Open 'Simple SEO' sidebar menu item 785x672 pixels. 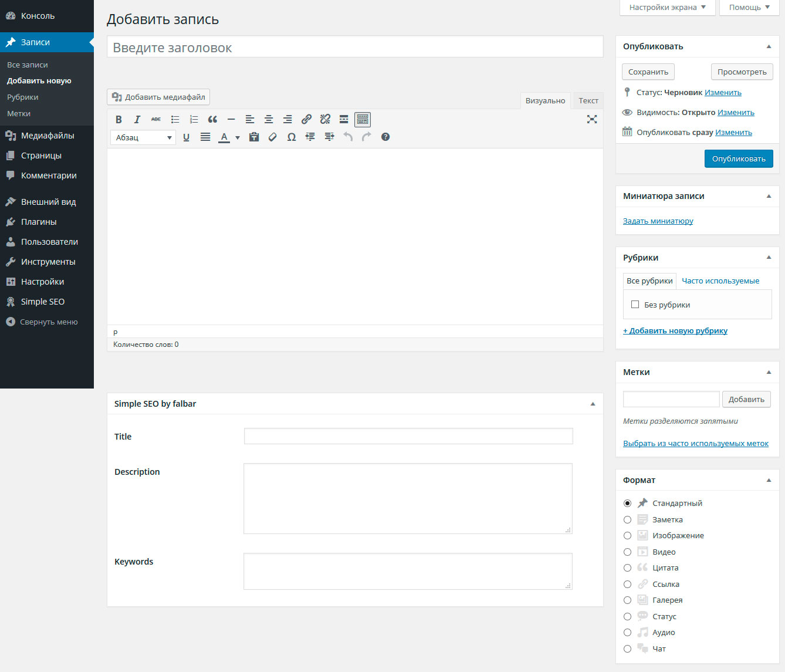coord(47,302)
